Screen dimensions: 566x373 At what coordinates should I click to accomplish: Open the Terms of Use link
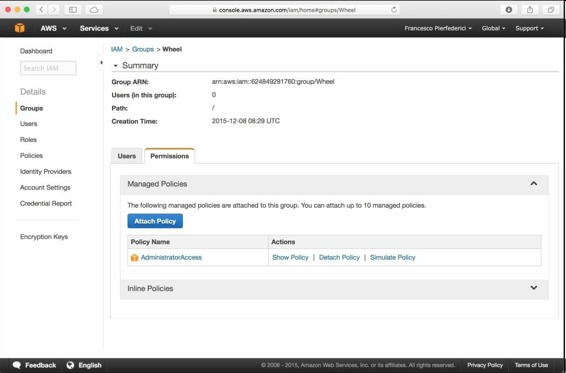[x=531, y=365]
